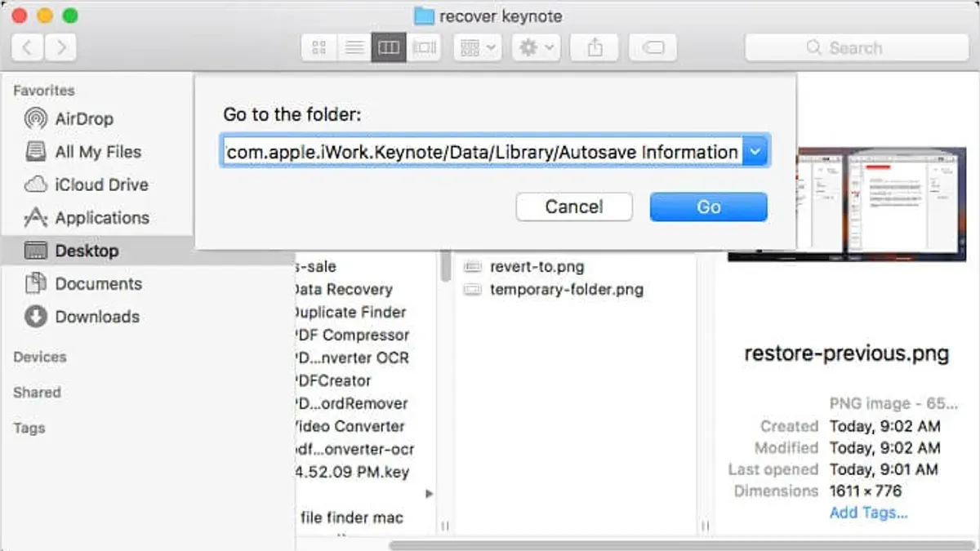Select the s-sale item
The image size is (980, 551).
[315, 266]
